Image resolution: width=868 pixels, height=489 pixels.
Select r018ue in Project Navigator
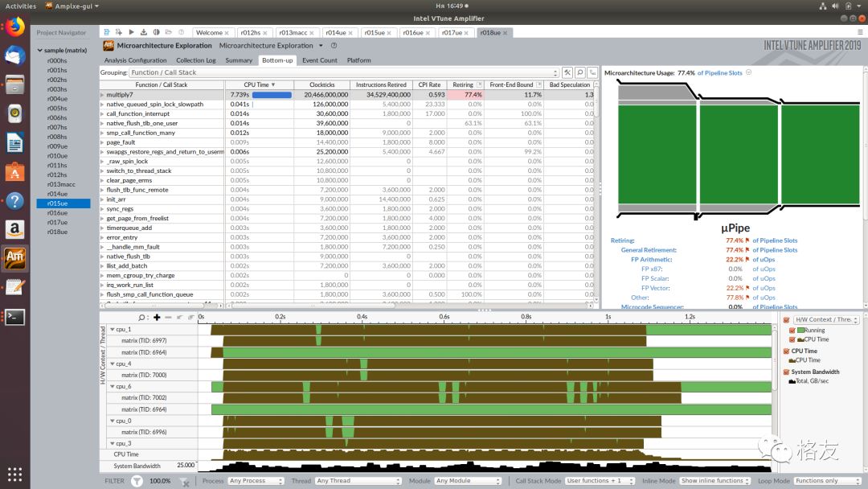pyautogui.click(x=57, y=232)
